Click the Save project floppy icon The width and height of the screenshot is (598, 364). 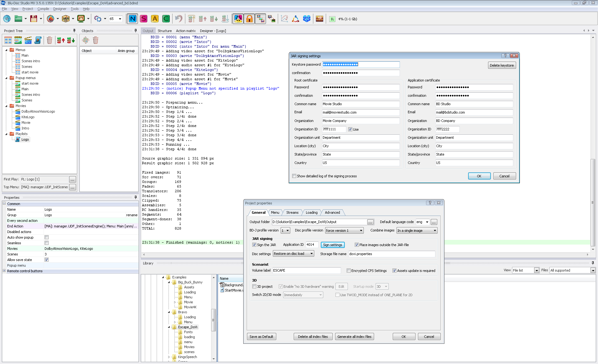pos(34,19)
